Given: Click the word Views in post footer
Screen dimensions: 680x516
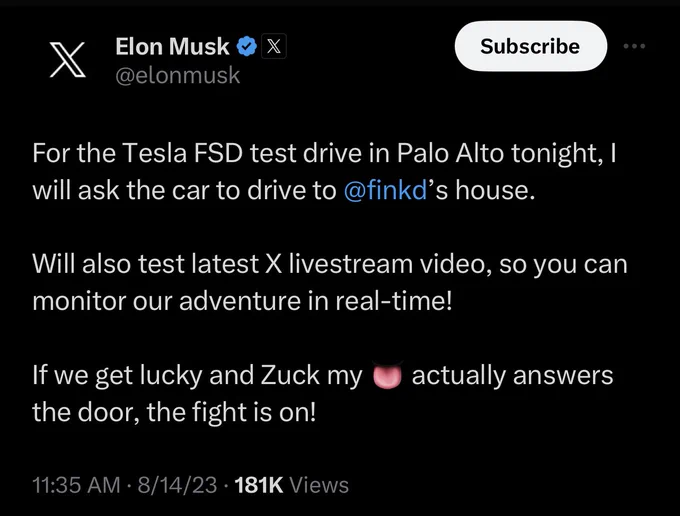Looking at the screenshot, I should 319,485.
